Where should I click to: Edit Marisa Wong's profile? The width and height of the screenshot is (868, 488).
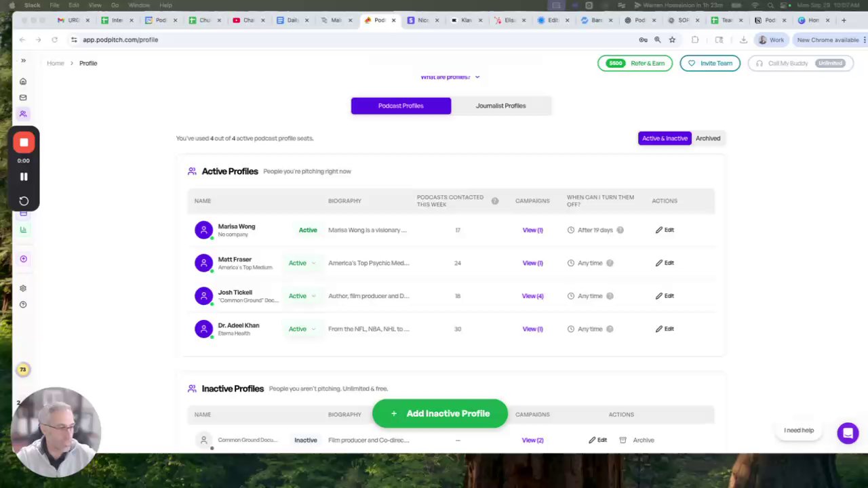(665, 230)
